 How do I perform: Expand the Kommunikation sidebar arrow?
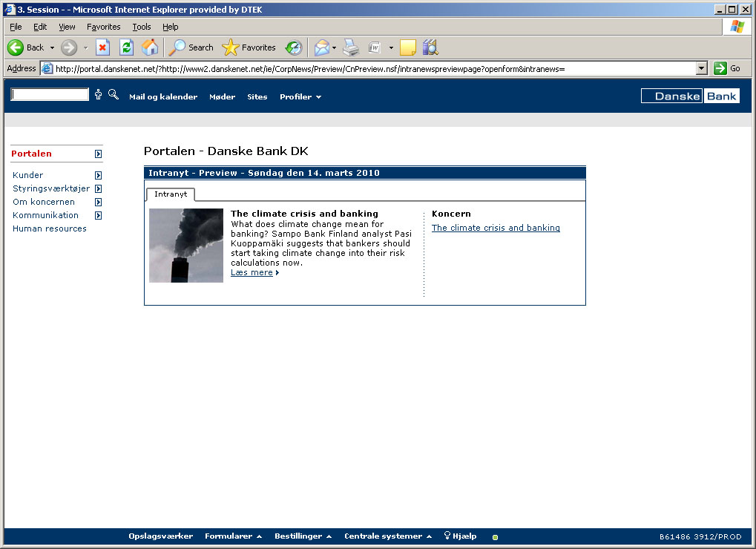[98, 216]
